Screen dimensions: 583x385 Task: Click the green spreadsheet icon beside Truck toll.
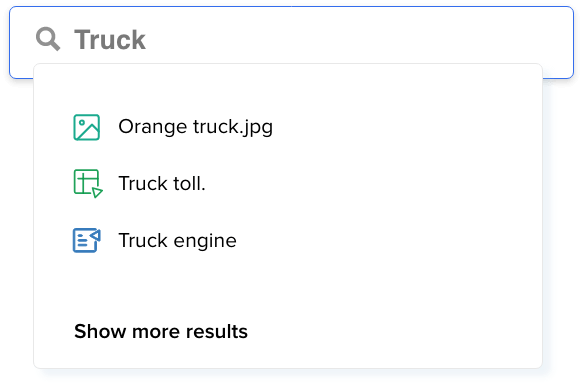[x=88, y=183]
